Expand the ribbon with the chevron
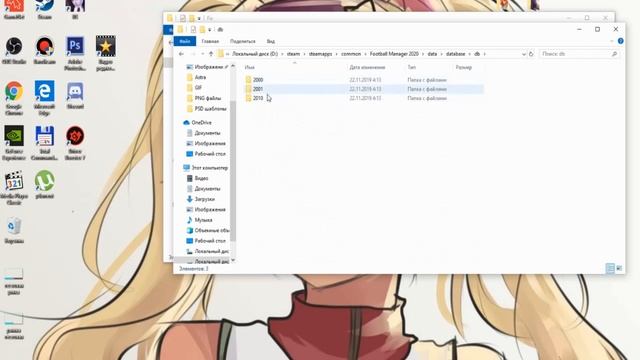The height and width of the screenshot is (360, 640). tap(611, 41)
